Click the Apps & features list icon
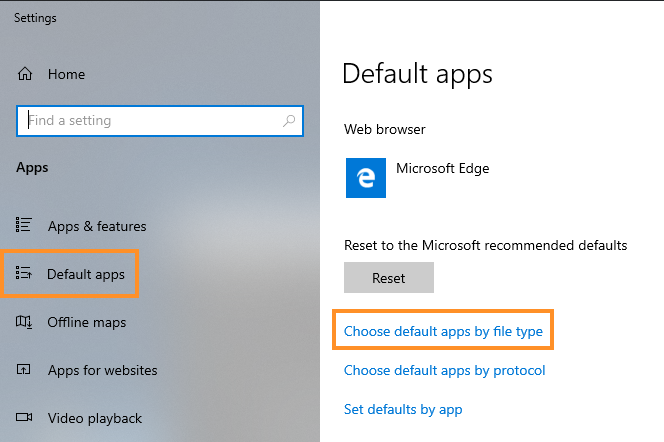 click(x=23, y=225)
